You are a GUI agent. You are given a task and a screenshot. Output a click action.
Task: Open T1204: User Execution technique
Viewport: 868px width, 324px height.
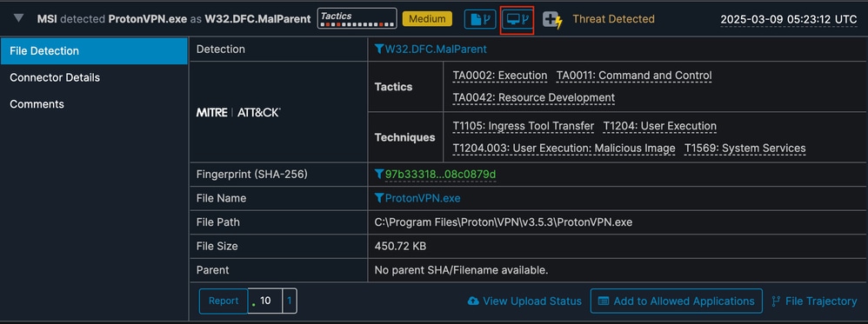click(660, 126)
